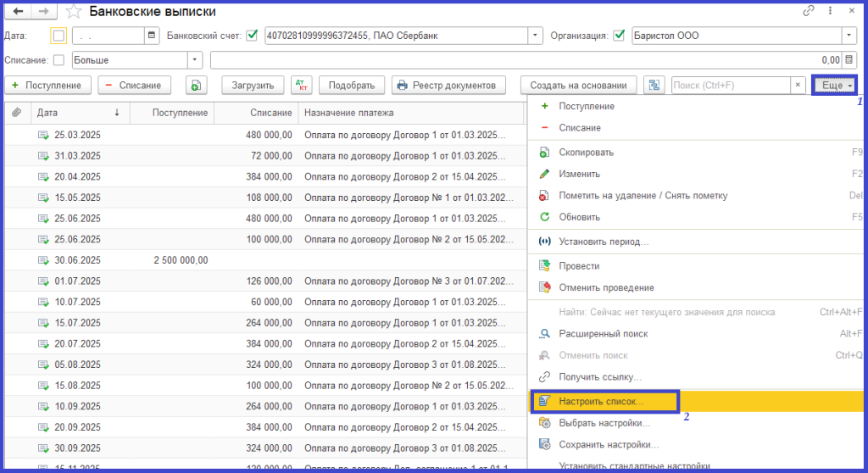Viewport: 868px width, 473px height.
Task: Click the back navigation arrow
Action: tap(19, 12)
